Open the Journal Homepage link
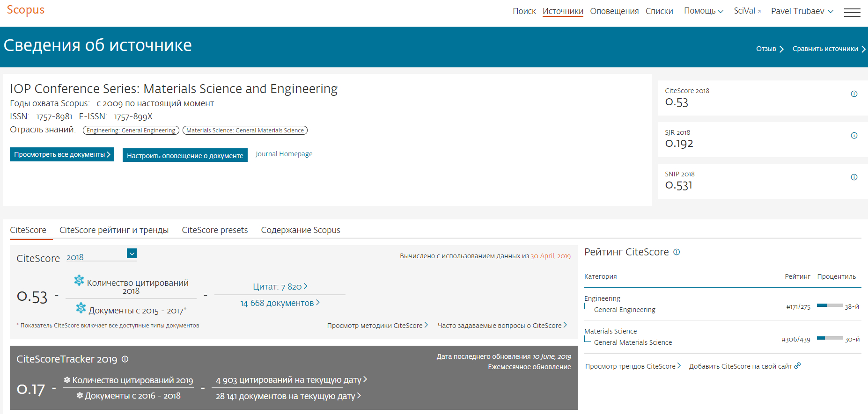The image size is (868, 414). click(284, 154)
